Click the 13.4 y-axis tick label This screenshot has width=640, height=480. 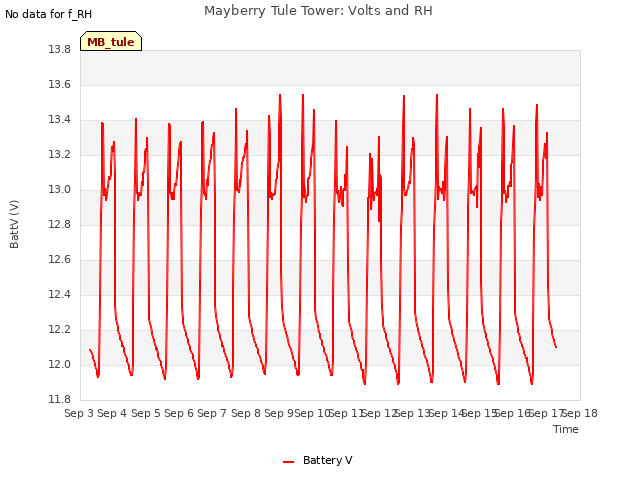tap(60, 120)
